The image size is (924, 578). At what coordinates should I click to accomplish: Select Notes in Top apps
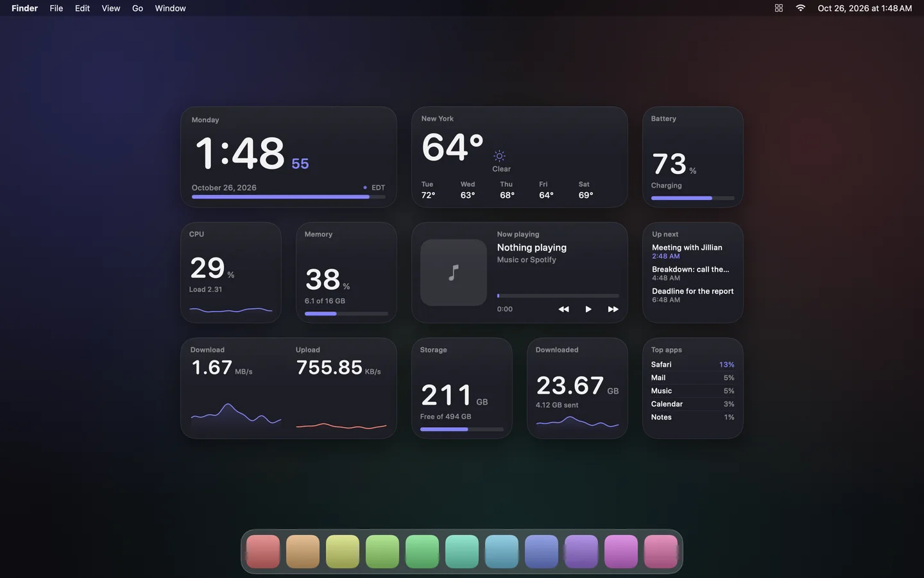[693, 417]
